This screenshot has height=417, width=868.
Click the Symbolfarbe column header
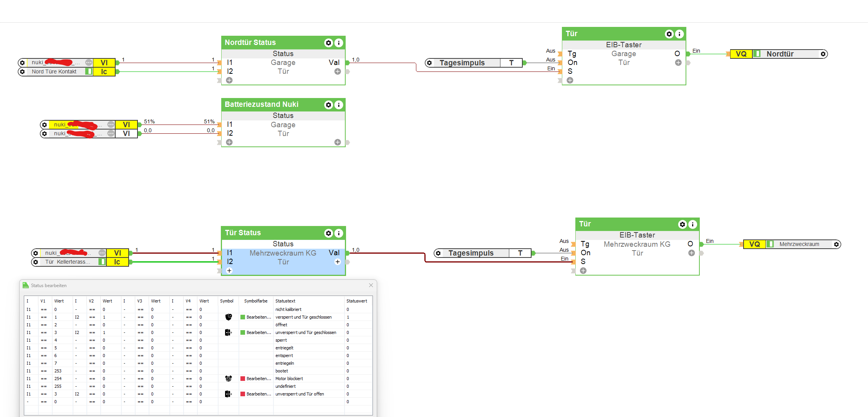(x=256, y=301)
